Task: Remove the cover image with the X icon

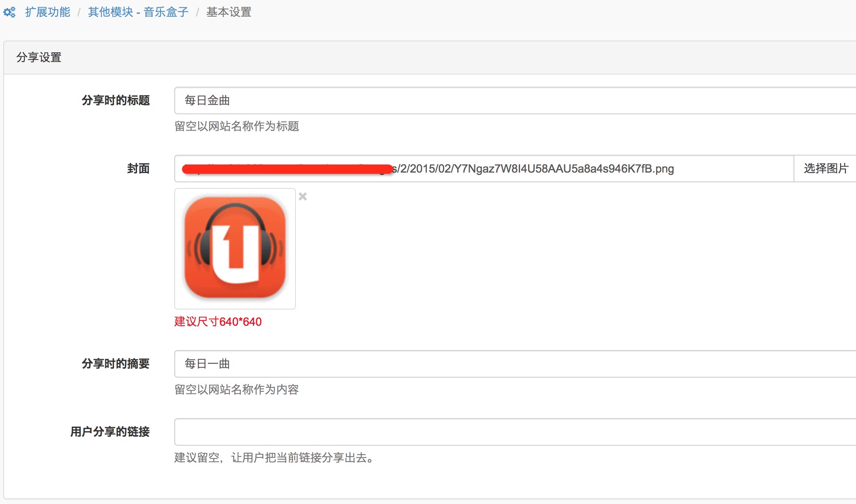Action: pyautogui.click(x=303, y=196)
